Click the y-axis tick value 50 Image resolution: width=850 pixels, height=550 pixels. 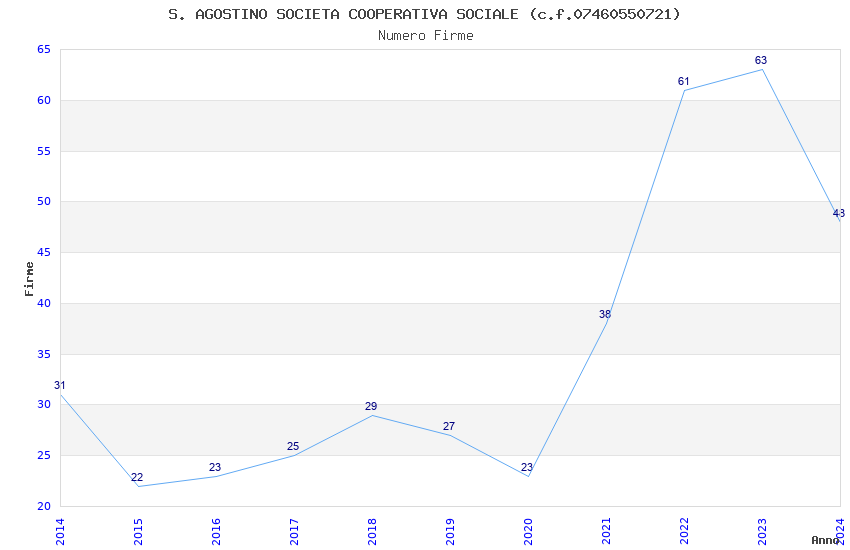coord(44,202)
